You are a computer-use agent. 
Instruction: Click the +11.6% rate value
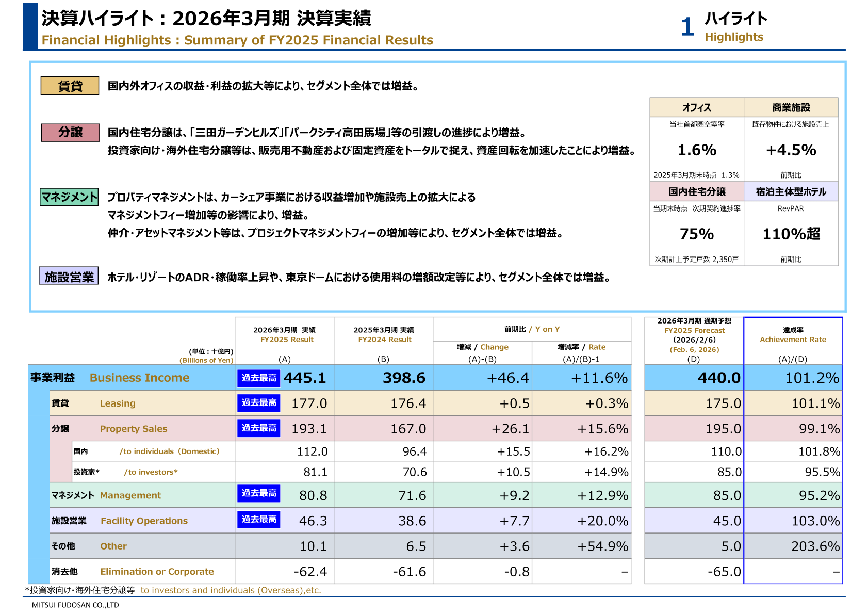coord(599,378)
